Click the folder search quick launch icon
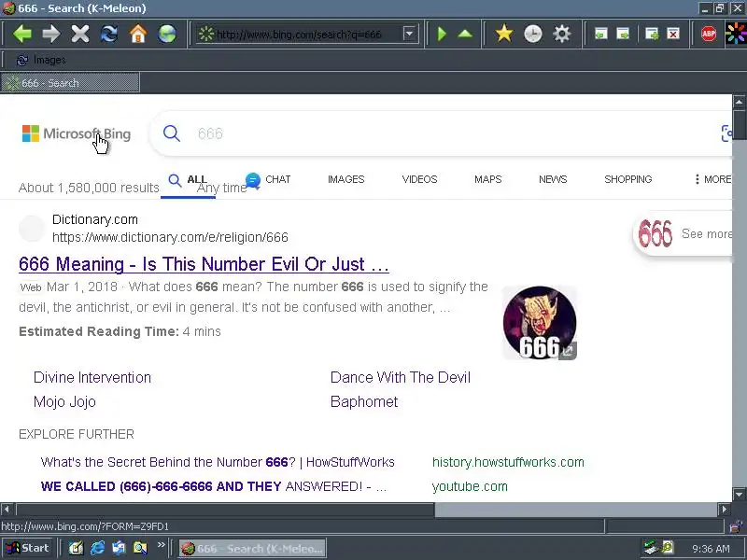Image resolution: width=747 pixels, height=560 pixels. point(141,548)
